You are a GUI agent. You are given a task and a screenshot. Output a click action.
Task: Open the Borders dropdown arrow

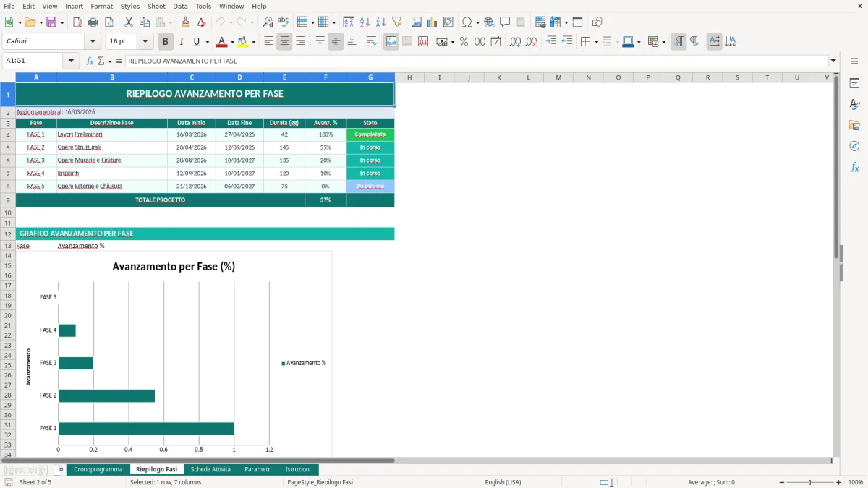(597, 42)
